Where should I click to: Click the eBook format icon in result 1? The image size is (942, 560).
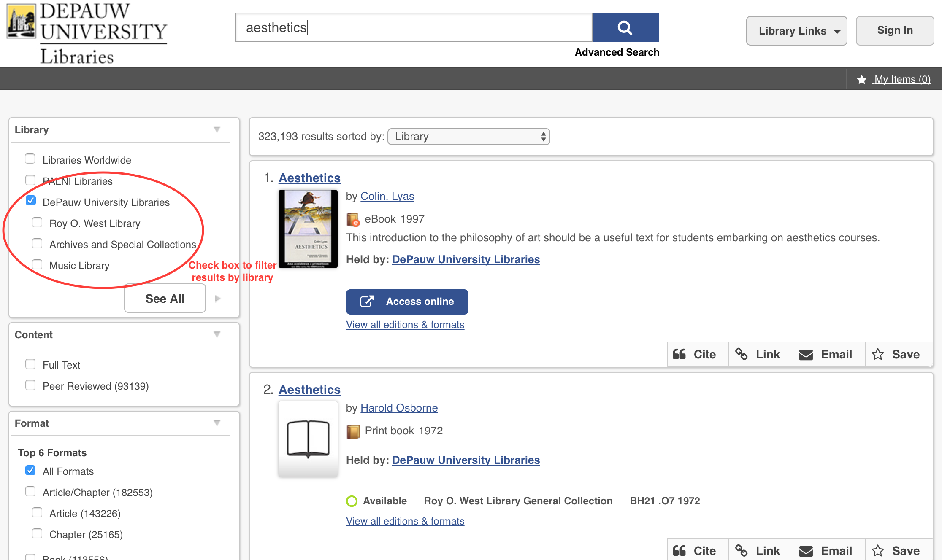[353, 220]
